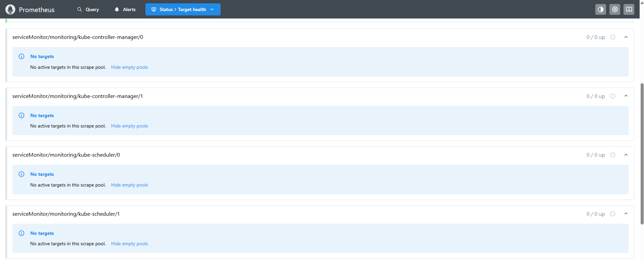644x260 pixels.
Task: Click No targets heading in kube-scheduler/0
Action: tap(42, 174)
